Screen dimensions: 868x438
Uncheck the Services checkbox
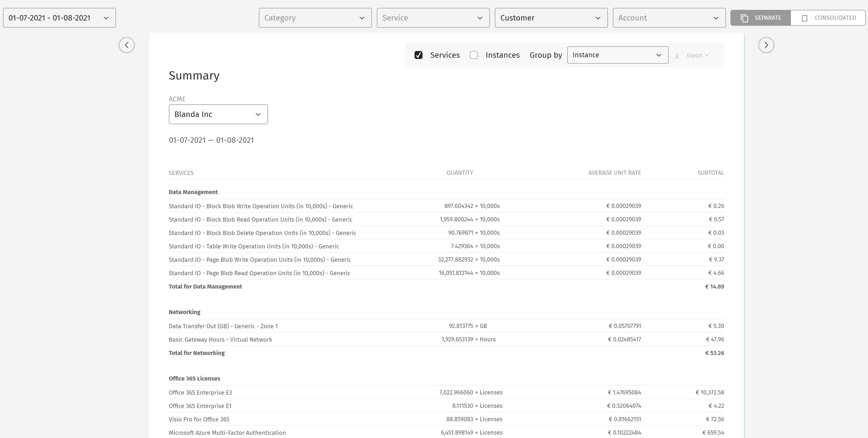coord(418,55)
